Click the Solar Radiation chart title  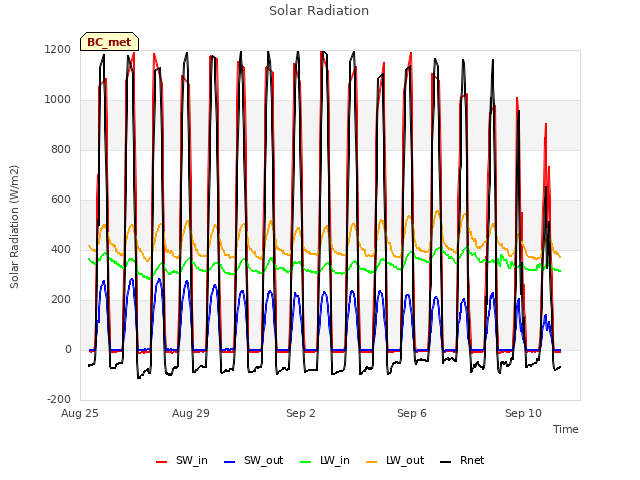click(x=319, y=11)
